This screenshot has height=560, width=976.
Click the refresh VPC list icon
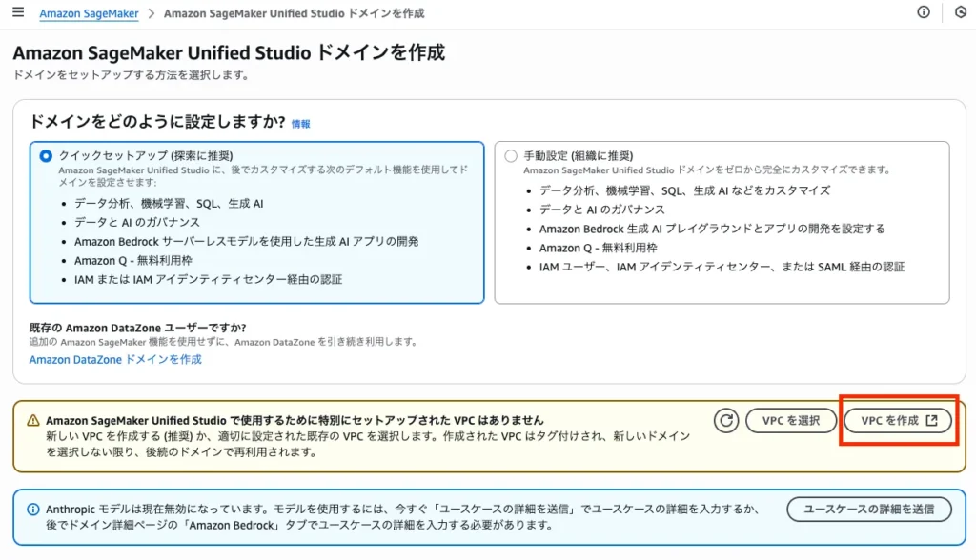pyautogui.click(x=726, y=421)
